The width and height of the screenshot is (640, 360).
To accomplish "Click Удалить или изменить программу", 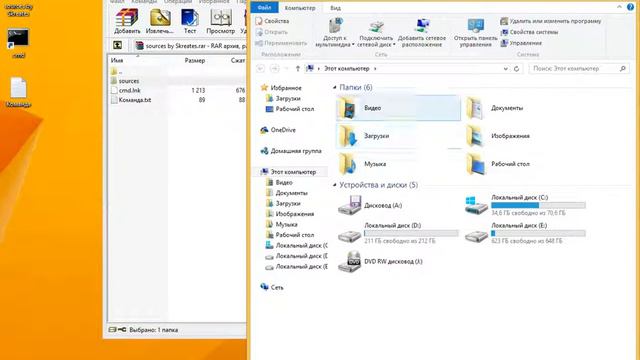I will click(551, 21).
